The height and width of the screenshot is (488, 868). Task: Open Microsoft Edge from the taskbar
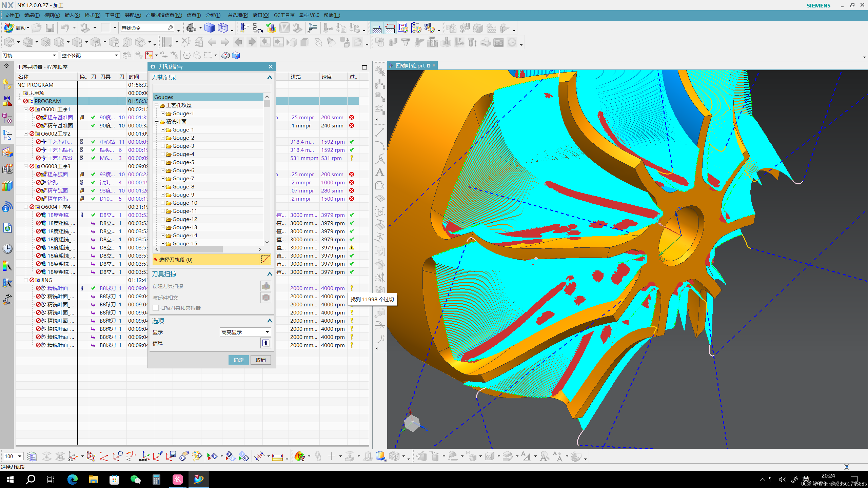pyautogui.click(x=73, y=479)
